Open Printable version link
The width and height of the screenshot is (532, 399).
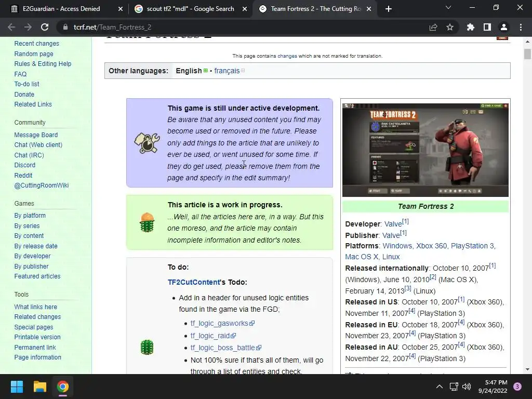click(x=37, y=337)
